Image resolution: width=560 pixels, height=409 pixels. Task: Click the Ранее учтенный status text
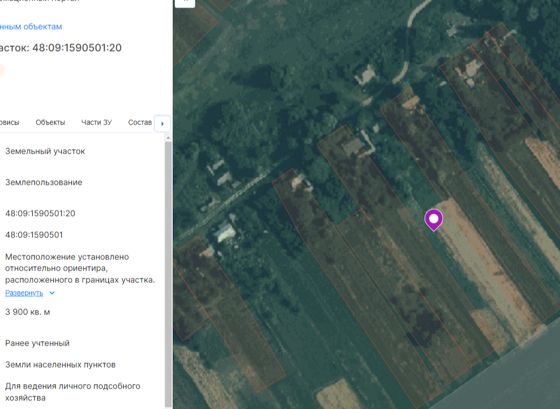click(37, 343)
